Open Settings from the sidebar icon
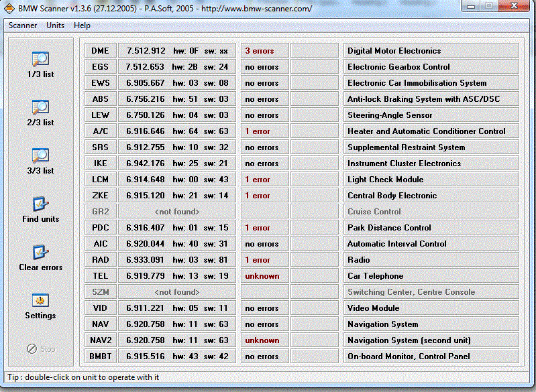The width and height of the screenshot is (536, 392). click(x=40, y=300)
